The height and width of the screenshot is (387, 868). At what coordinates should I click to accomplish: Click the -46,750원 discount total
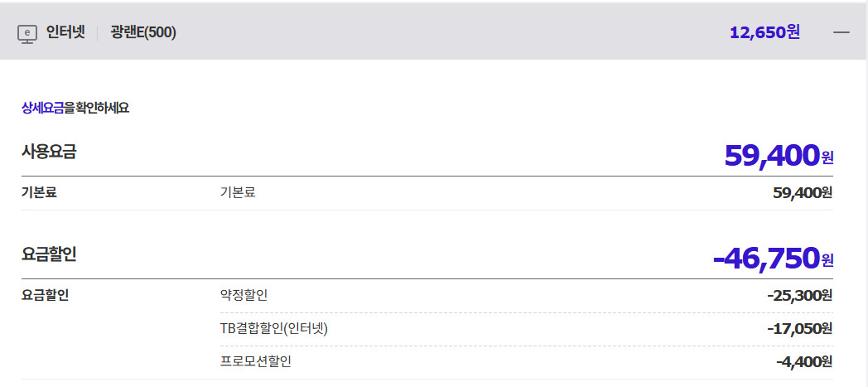pyautogui.click(x=772, y=259)
